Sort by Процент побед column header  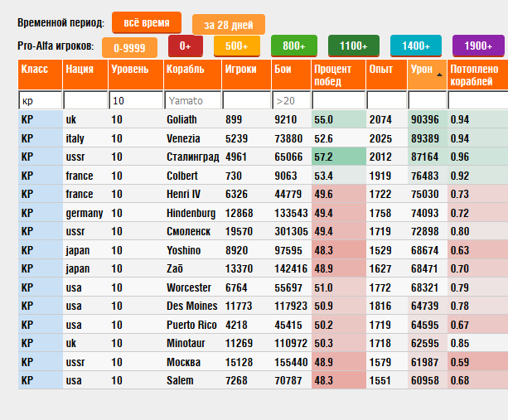(338, 75)
